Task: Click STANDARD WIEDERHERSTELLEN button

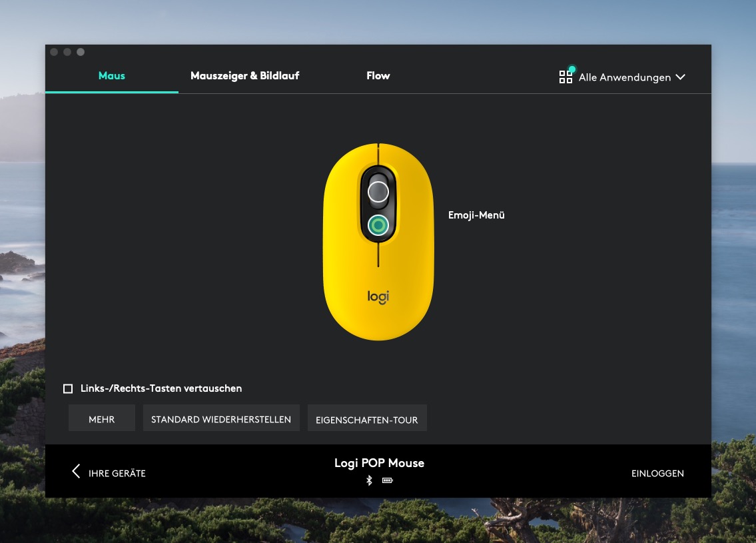Action: (221, 420)
